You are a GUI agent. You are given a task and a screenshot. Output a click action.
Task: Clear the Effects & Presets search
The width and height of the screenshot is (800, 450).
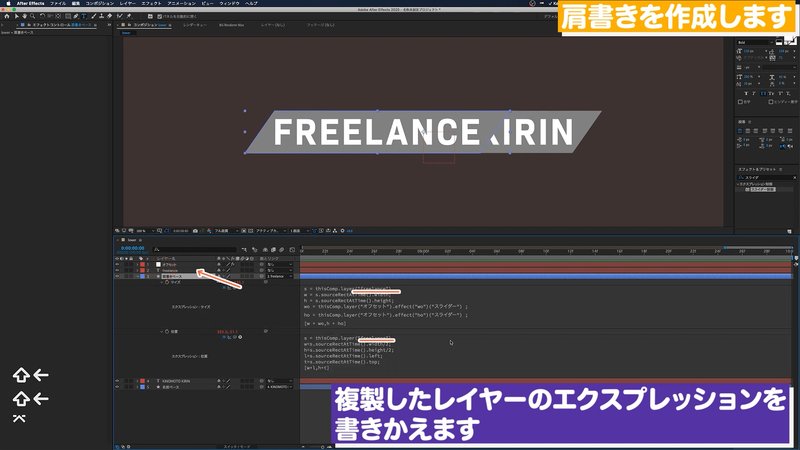[x=794, y=178]
